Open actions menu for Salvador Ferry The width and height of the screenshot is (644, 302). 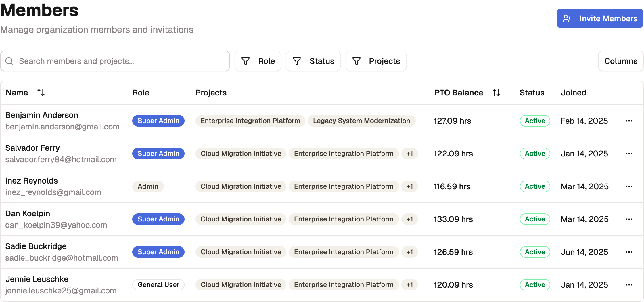coord(629,154)
